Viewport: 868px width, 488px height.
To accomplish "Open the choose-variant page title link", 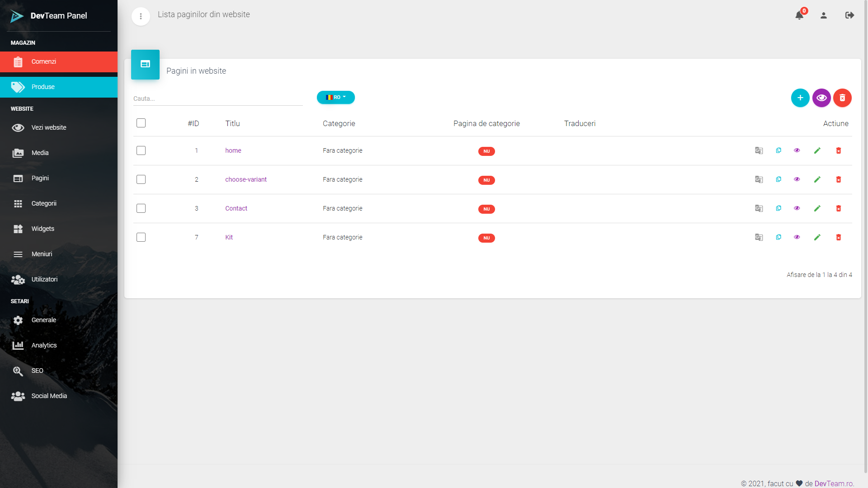I will 246,179.
